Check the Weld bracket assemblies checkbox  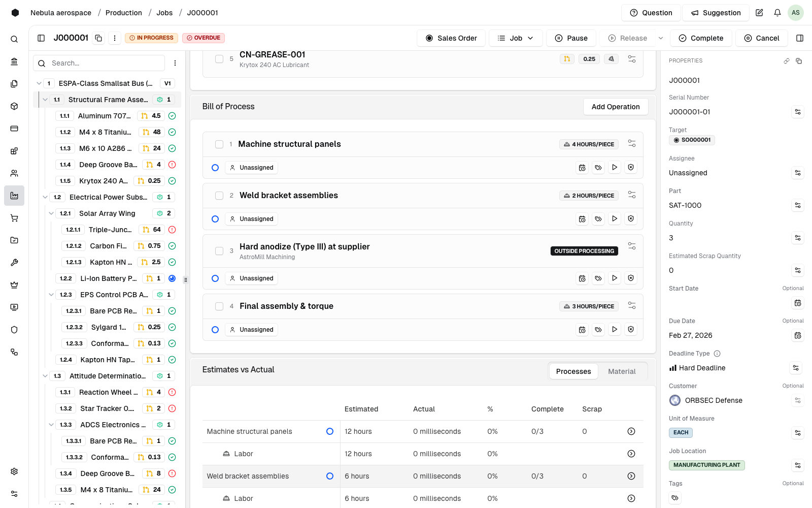219,196
